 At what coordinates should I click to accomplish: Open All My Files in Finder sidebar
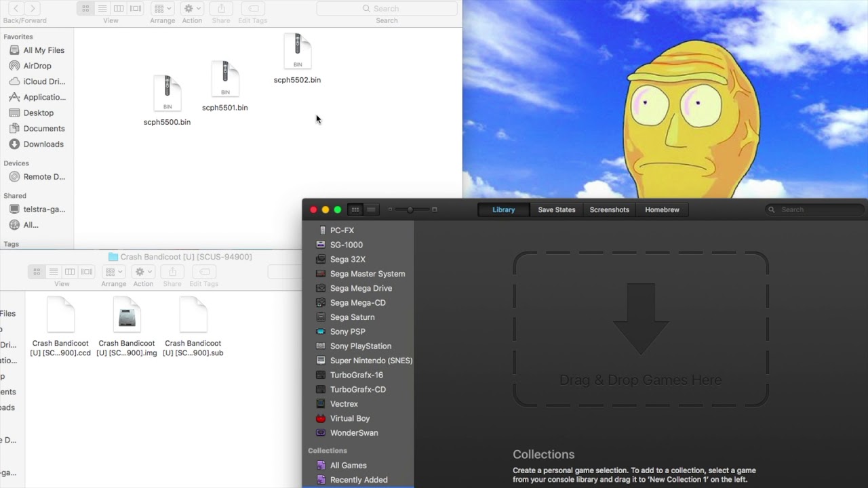pyautogui.click(x=37, y=50)
